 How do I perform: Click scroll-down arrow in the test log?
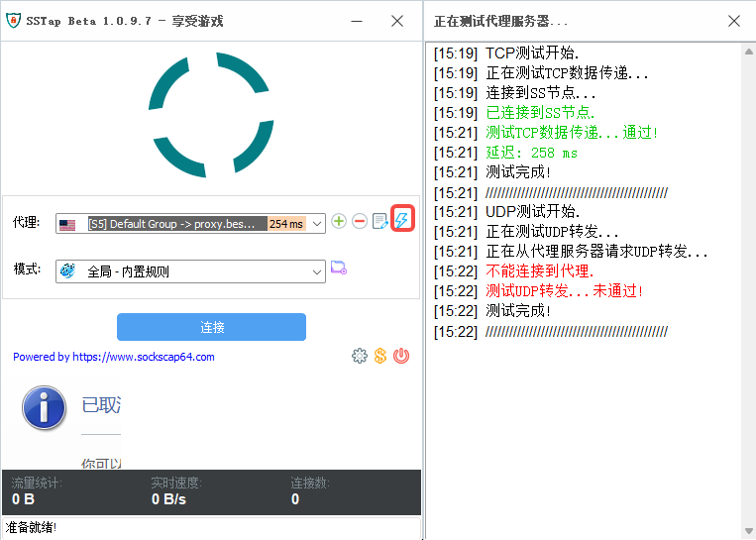click(749, 531)
